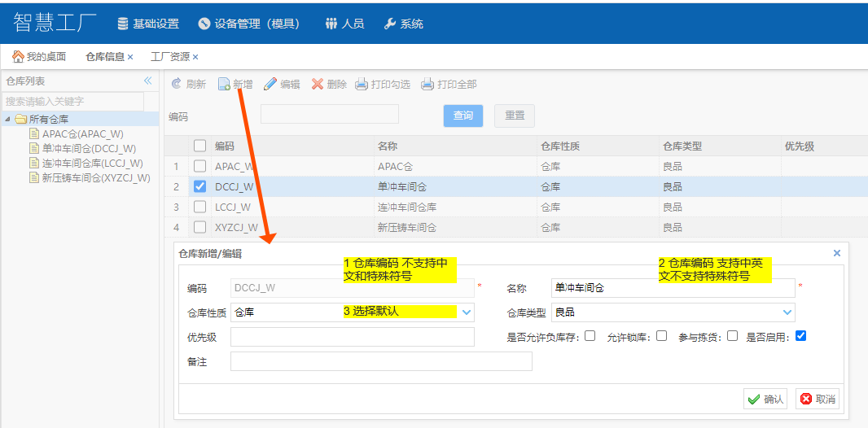Click the 查询 search button

(x=463, y=116)
